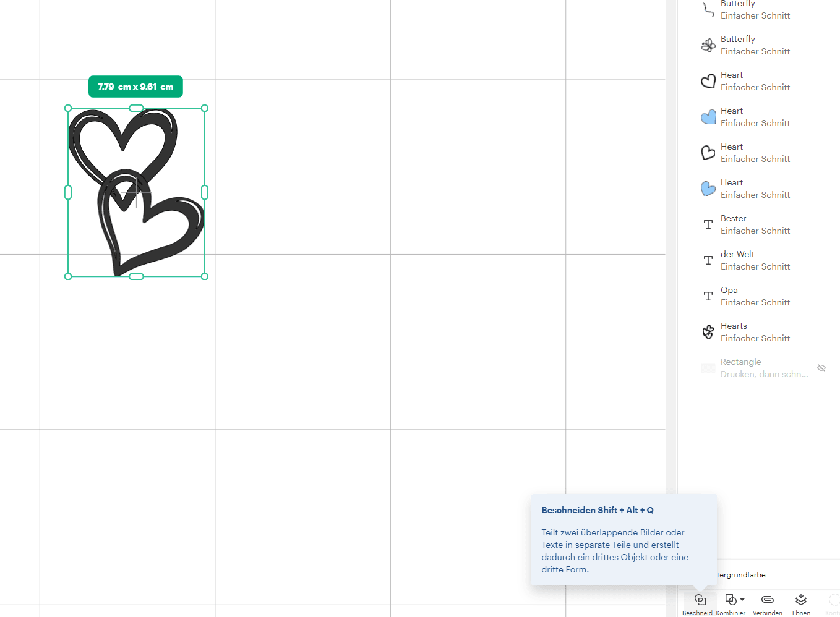Click the Kombinieren overlapping shapes icon

tap(731, 600)
